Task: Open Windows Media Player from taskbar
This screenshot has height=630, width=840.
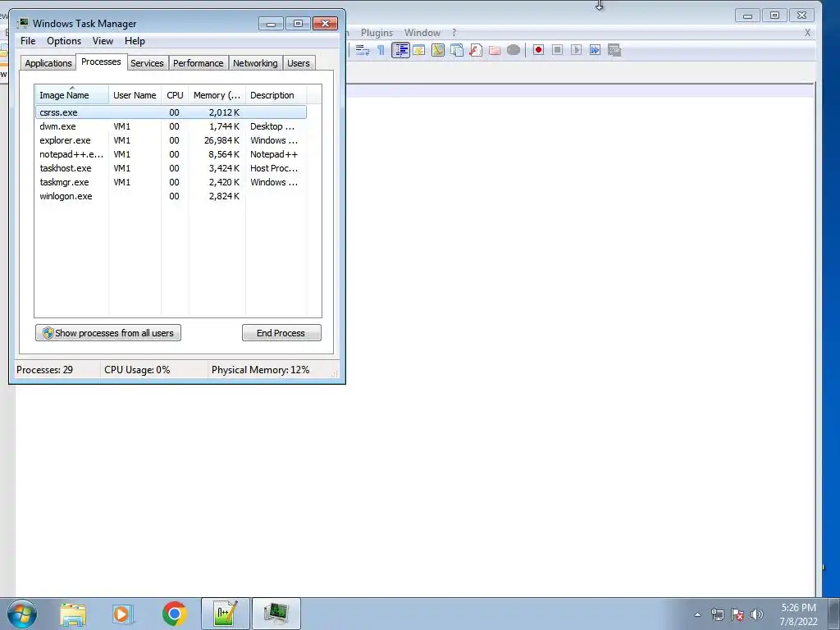Action: (123, 614)
